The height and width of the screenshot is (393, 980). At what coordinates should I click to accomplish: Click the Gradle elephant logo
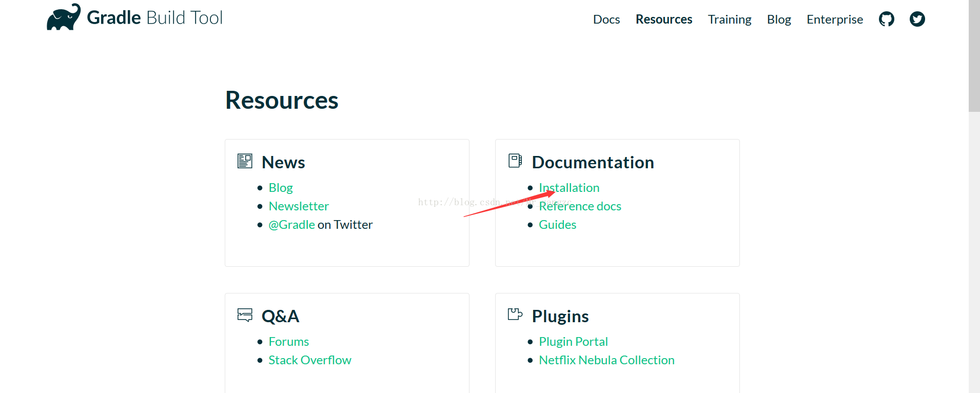[64, 17]
